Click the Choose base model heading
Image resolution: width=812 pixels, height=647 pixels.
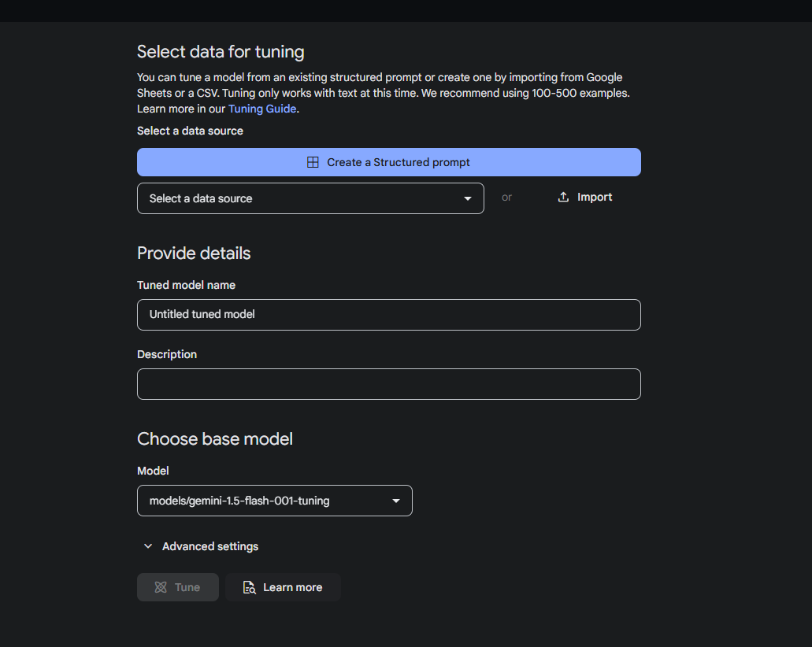tap(215, 438)
